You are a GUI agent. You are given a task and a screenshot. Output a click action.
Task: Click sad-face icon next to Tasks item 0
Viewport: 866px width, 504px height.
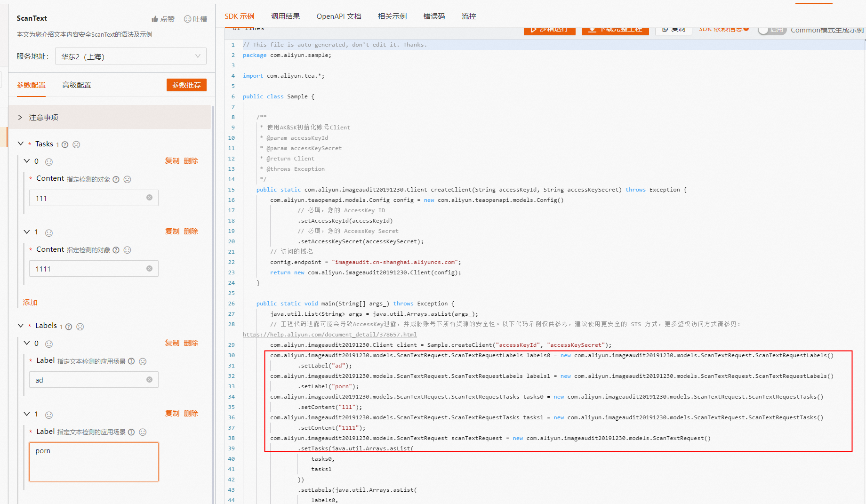(x=49, y=162)
